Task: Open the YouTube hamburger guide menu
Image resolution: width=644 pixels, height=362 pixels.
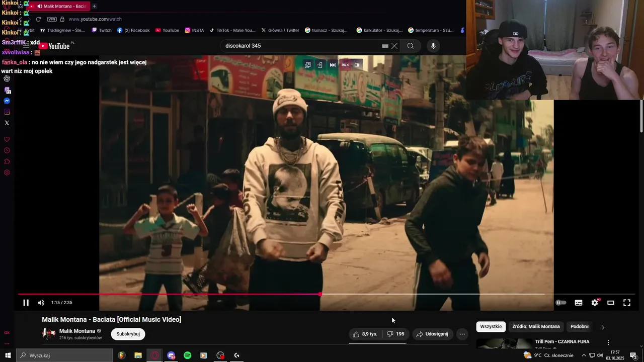Action: [26, 46]
